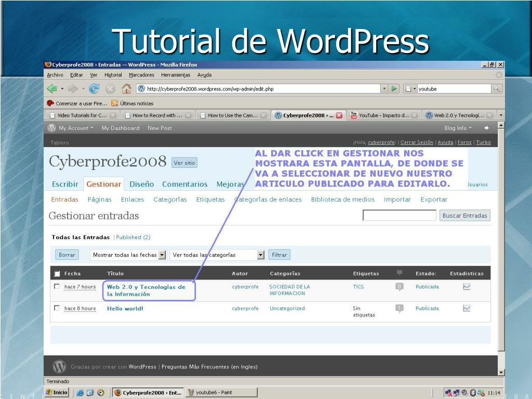The height and width of the screenshot is (399, 532).
Task: Check the box for the Hello world! row
Action: point(57,308)
